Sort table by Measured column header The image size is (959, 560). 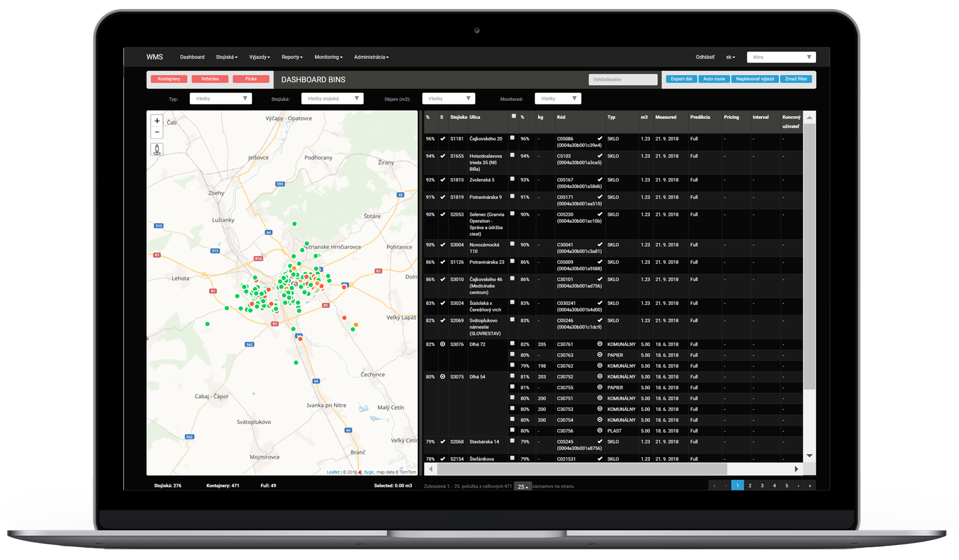[666, 117]
